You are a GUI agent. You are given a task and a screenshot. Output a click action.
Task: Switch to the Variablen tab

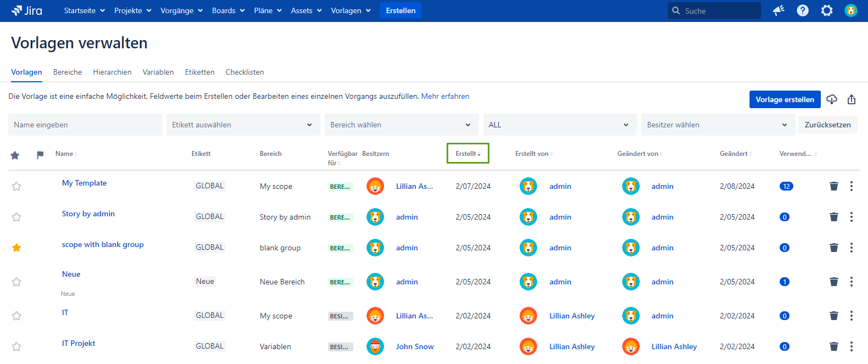(x=158, y=72)
